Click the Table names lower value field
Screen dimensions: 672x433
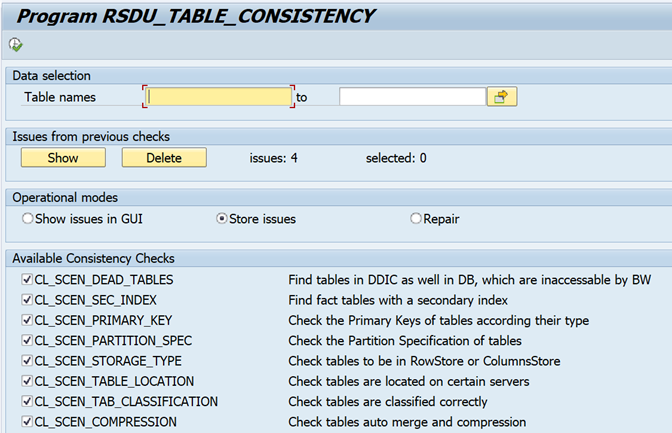[219, 97]
